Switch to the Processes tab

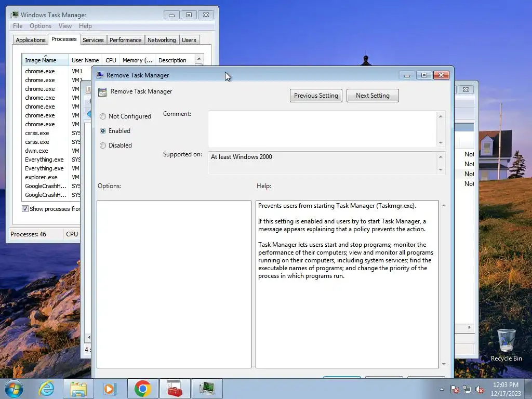(x=64, y=39)
